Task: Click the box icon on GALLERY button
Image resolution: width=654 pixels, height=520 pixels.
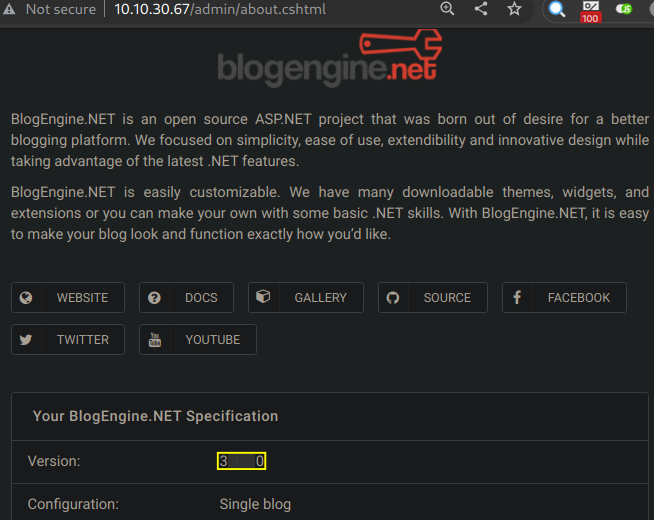Action: (263, 297)
